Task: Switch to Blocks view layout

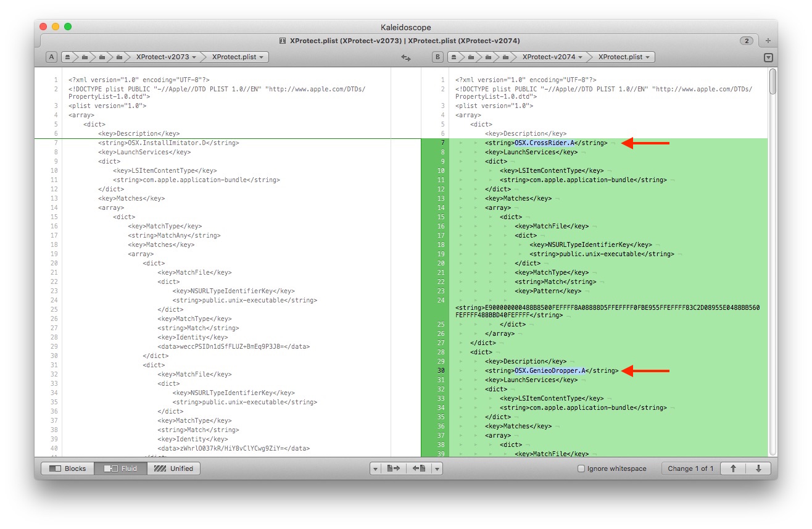Action: click(68, 469)
